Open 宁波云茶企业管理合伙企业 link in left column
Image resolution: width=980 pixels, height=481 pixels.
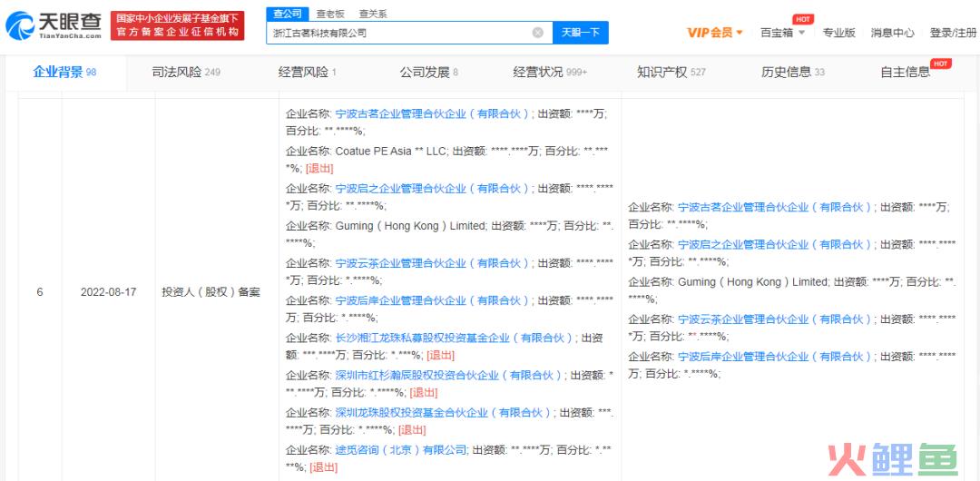point(433,263)
